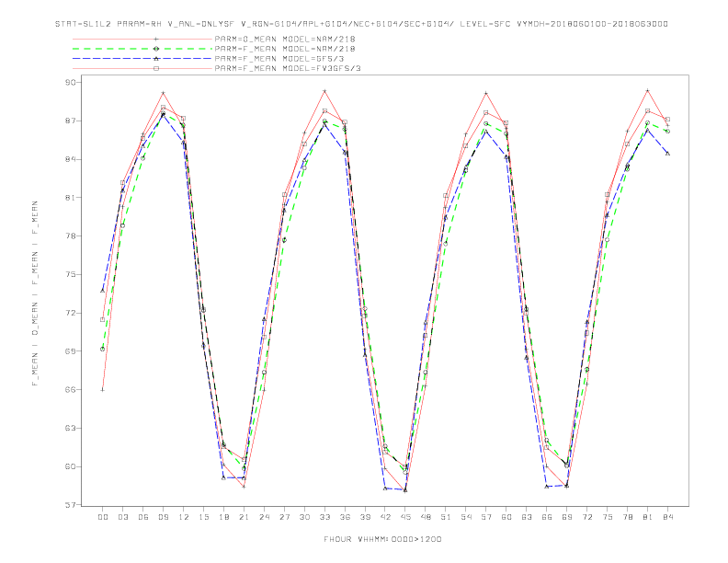This screenshot has height=563, width=728.
Task: Click the observed plus peak point at hour 33
Action: click(x=324, y=91)
